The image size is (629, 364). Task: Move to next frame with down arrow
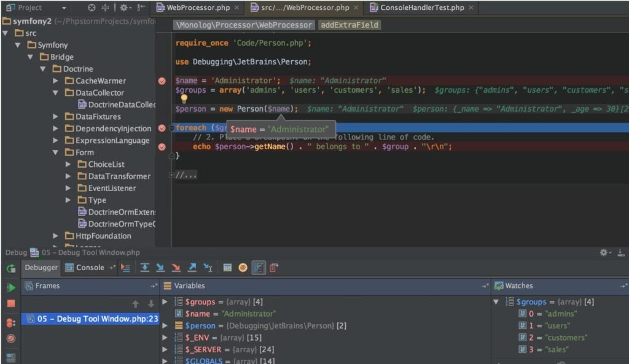[151, 304]
